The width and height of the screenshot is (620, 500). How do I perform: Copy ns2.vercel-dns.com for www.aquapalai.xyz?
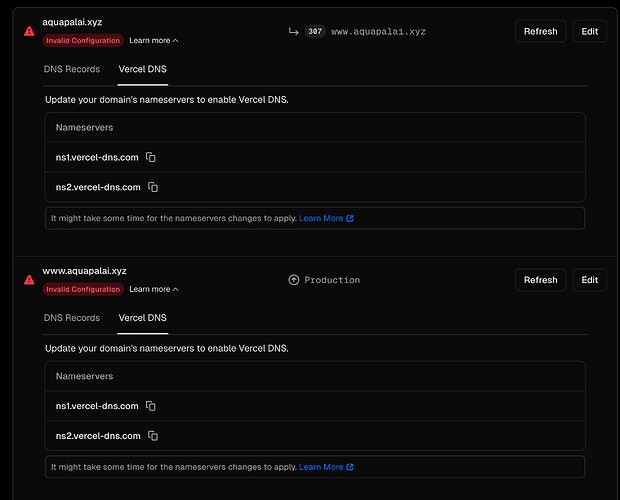(153, 436)
